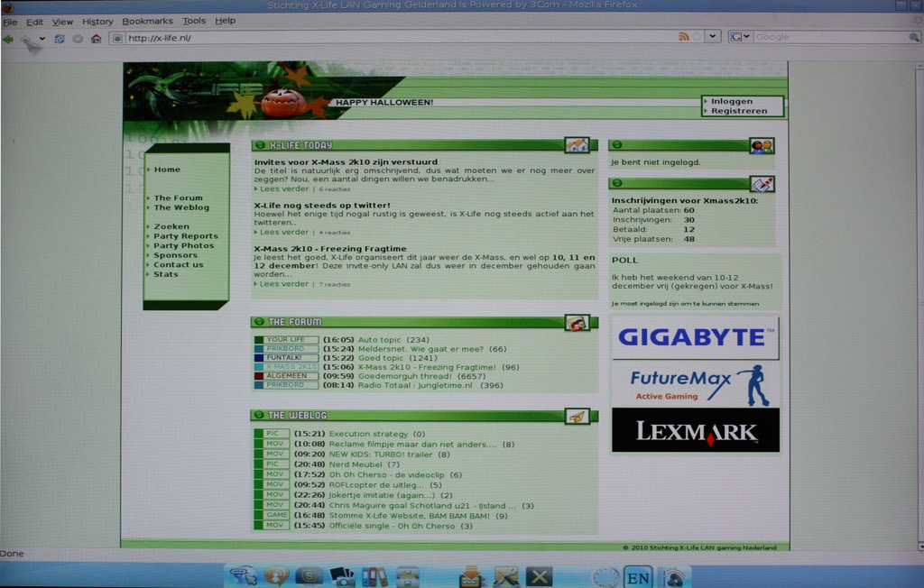Open The Weblog from the side menu
This screenshot has width=924, height=588.
pos(181,207)
